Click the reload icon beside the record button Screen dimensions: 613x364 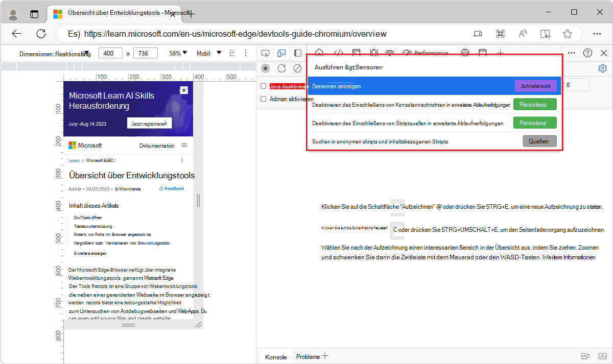tap(281, 68)
